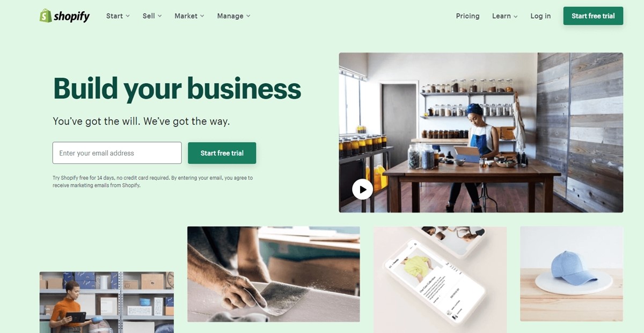
Task: Open the phone mockup store image
Action: click(440, 279)
